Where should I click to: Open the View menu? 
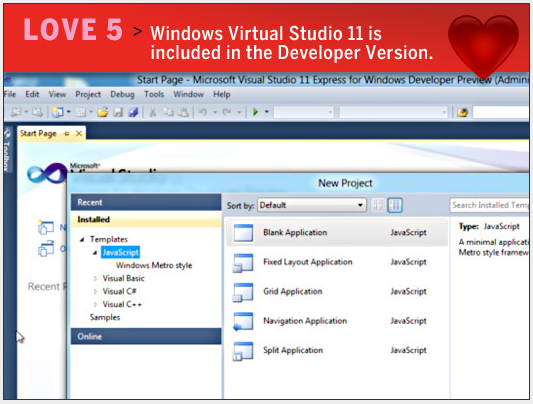tap(57, 94)
